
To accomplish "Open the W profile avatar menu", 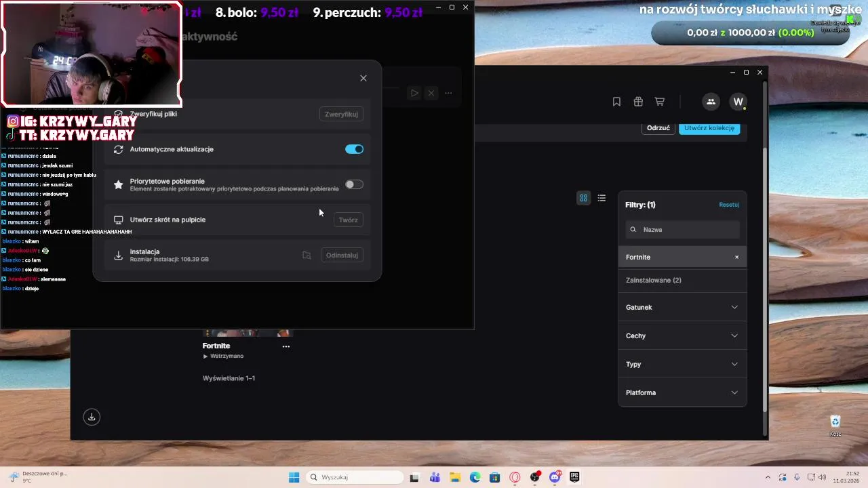I will click(738, 102).
